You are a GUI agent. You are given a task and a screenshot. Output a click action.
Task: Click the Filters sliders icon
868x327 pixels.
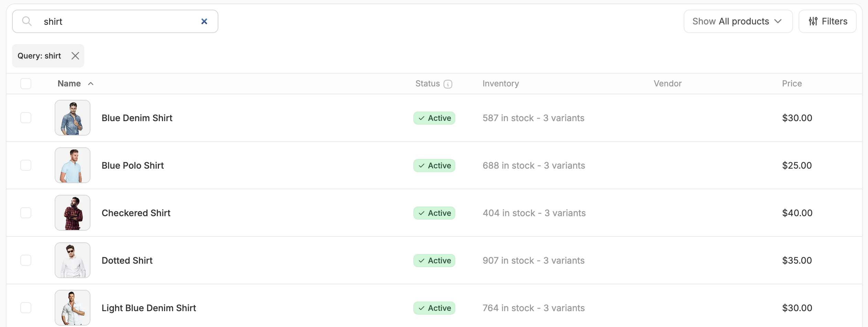pyautogui.click(x=813, y=21)
